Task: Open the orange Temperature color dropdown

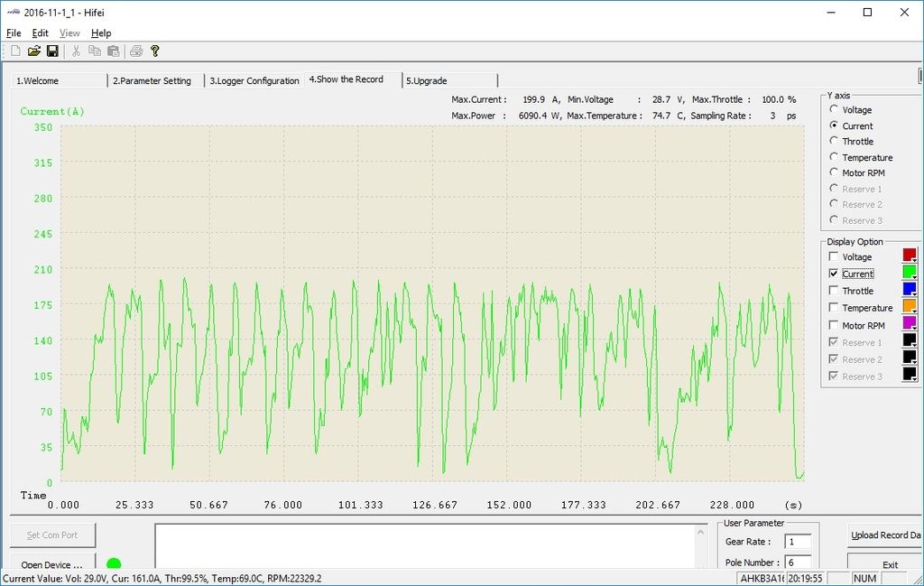Action: (910, 307)
